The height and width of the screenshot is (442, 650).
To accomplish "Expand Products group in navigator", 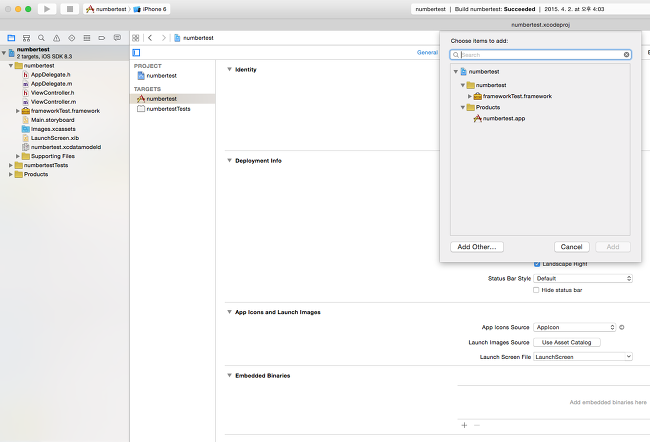I will pyautogui.click(x=11, y=174).
